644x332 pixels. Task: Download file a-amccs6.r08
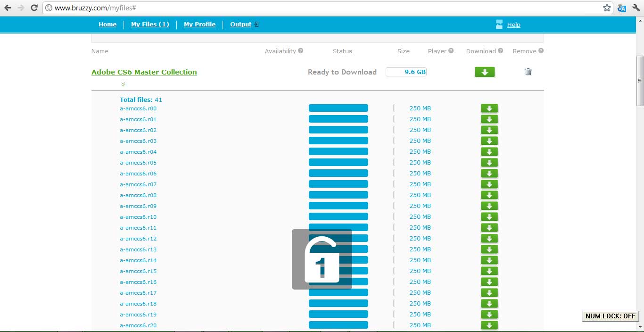click(x=489, y=195)
